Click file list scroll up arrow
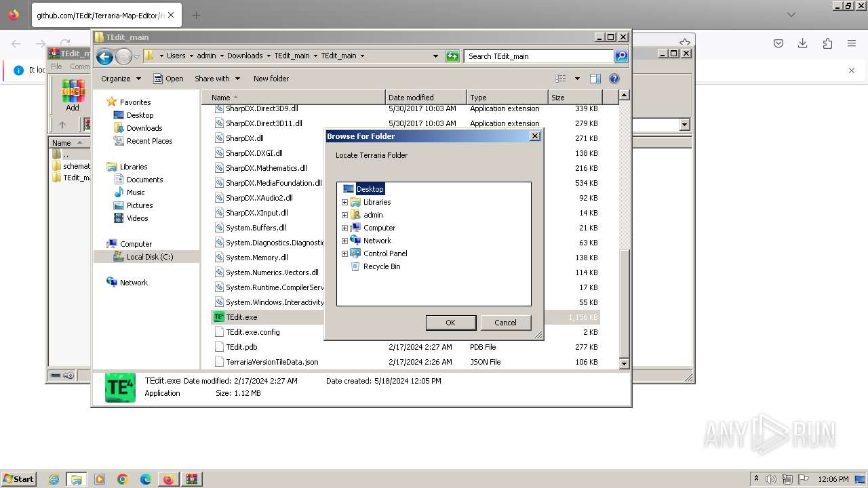868x488 pixels. pyautogui.click(x=625, y=96)
